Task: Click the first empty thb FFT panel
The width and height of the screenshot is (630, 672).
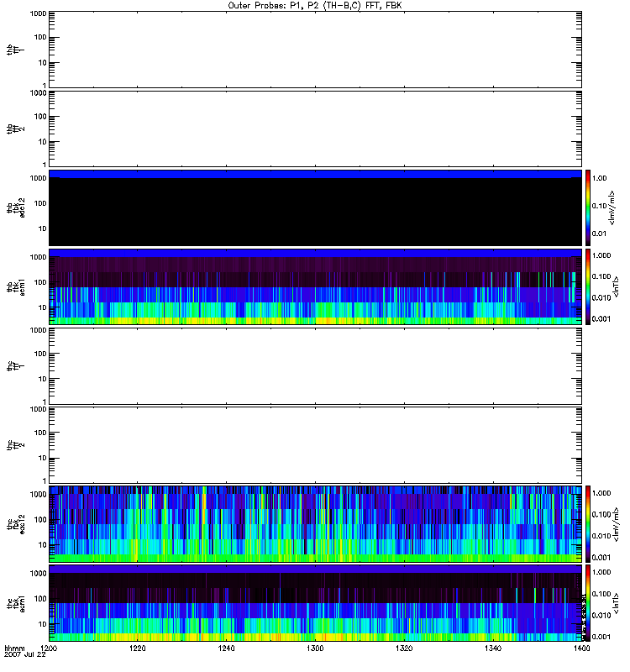Action: click(x=316, y=49)
